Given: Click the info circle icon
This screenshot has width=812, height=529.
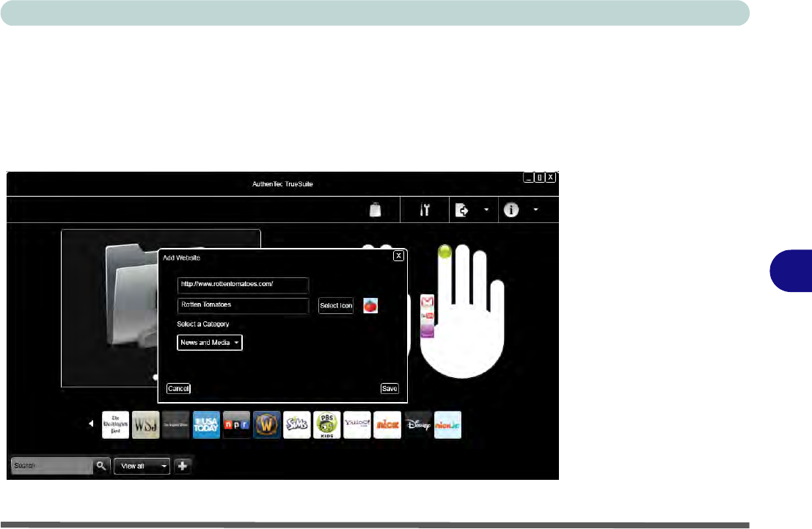Looking at the screenshot, I should coord(511,210).
